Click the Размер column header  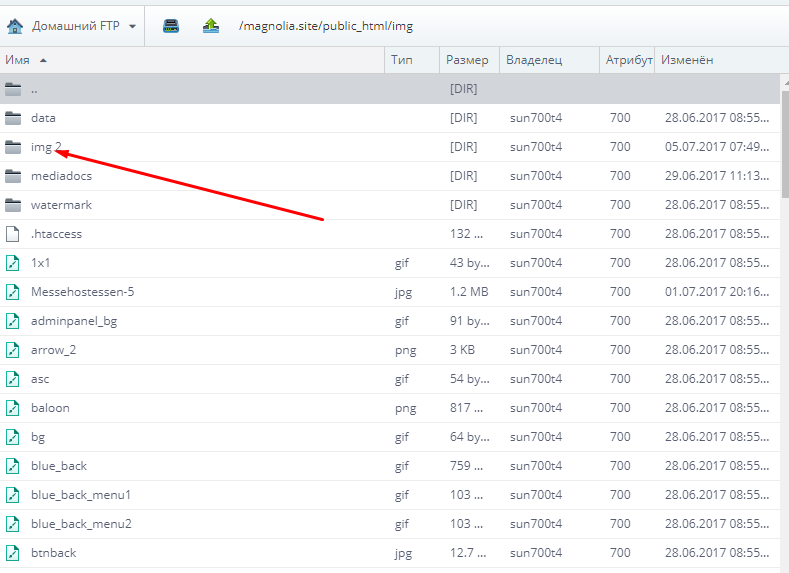click(x=467, y=60)
